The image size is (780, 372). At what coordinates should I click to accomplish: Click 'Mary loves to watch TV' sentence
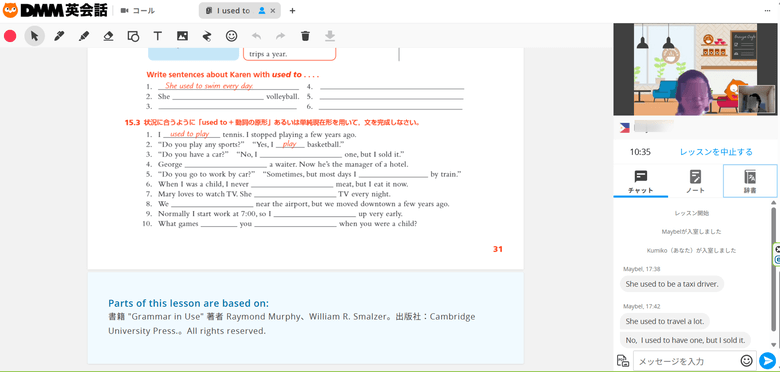pyautogui.click(x=274, y=194)
